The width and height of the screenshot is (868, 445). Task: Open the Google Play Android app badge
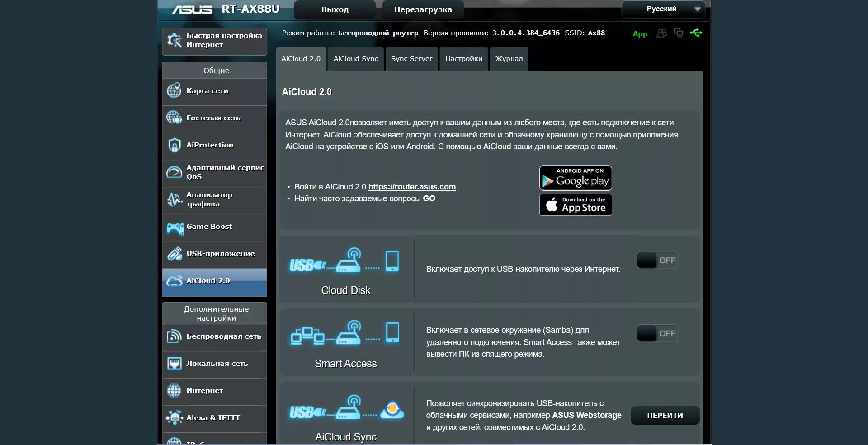coord(576,178)
